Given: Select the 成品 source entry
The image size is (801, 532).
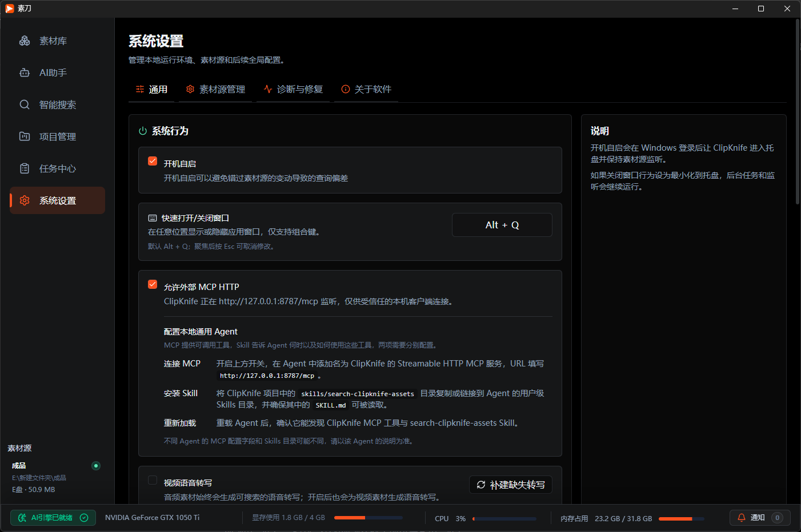Looking at the screenshot, I should (56, 477).
